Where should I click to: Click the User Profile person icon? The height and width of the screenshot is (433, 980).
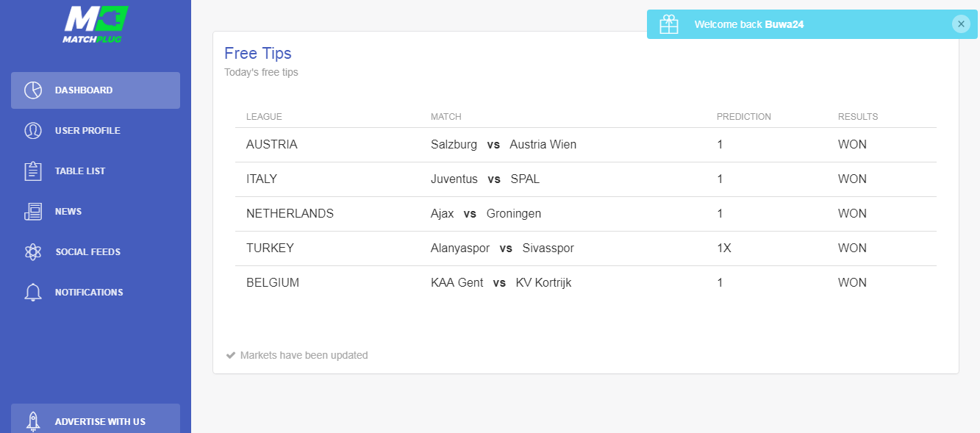coord(33,131)
